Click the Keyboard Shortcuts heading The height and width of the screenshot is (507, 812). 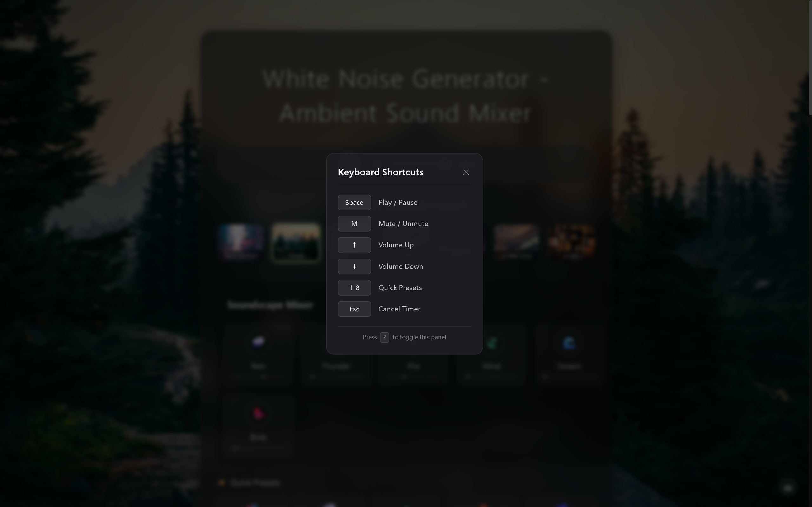coord(380,172)
